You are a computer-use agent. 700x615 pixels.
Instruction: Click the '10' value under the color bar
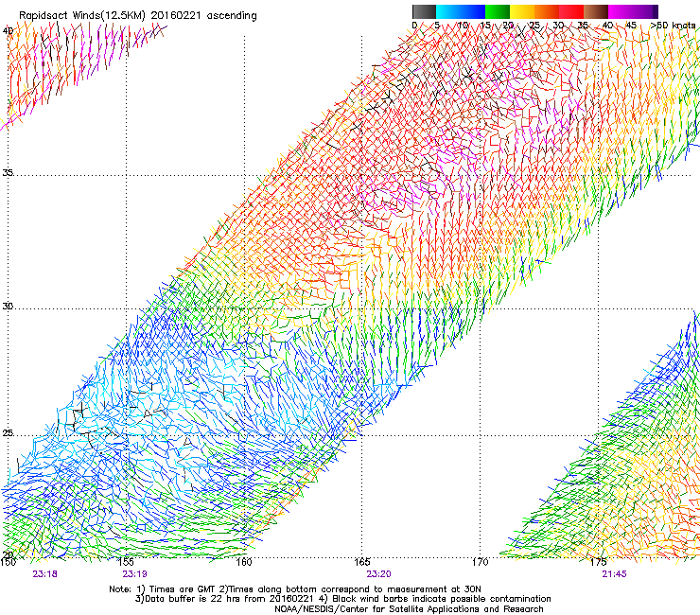[x=463, y=26]
